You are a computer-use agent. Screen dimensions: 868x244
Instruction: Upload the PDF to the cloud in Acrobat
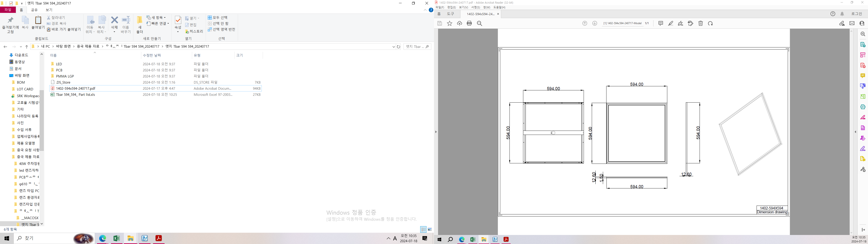459,23
